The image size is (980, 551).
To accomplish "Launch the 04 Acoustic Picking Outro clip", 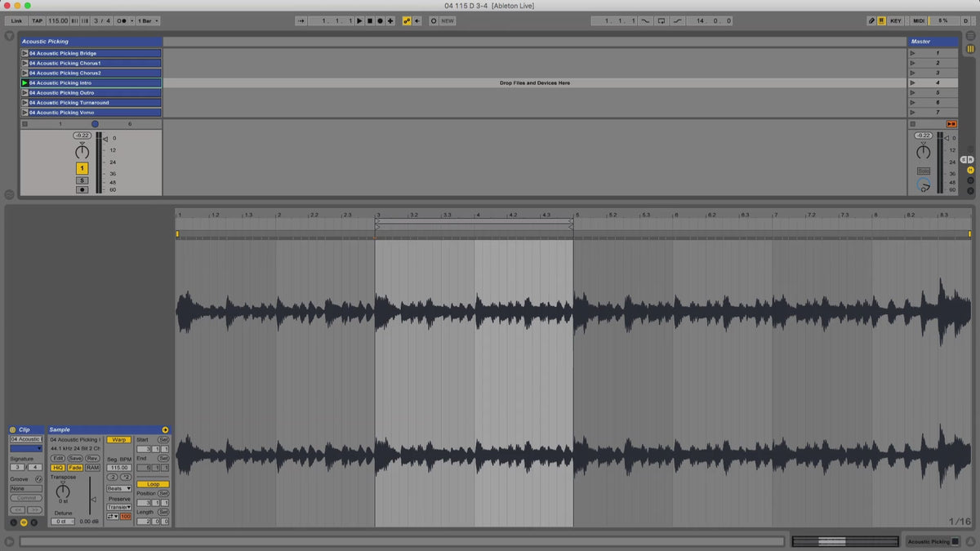I will pos(25,93).
